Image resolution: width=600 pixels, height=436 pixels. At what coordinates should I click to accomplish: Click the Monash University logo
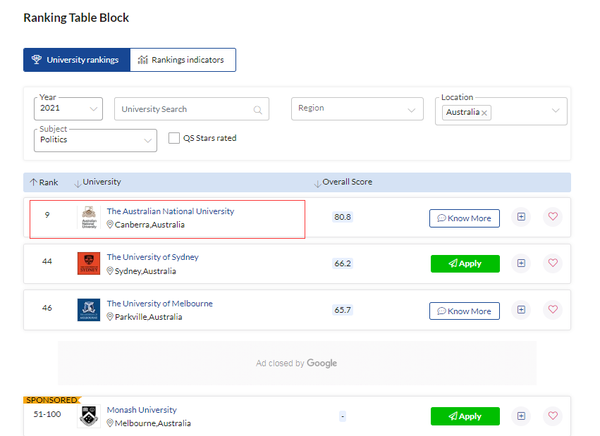pyautogui.click(x=89, y=416)
